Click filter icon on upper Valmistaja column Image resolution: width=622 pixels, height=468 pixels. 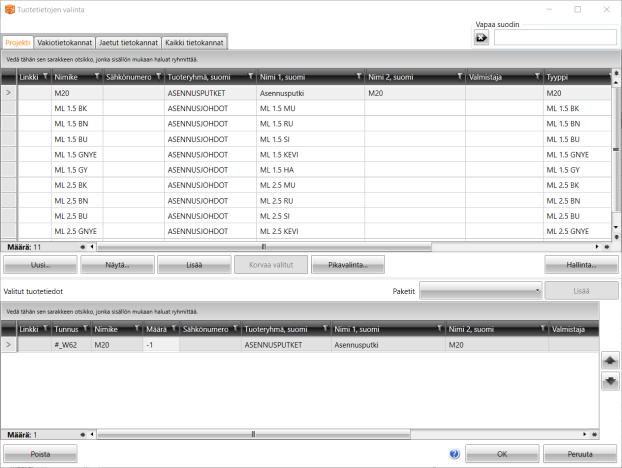pyautogui.click(x=537, y=76)
